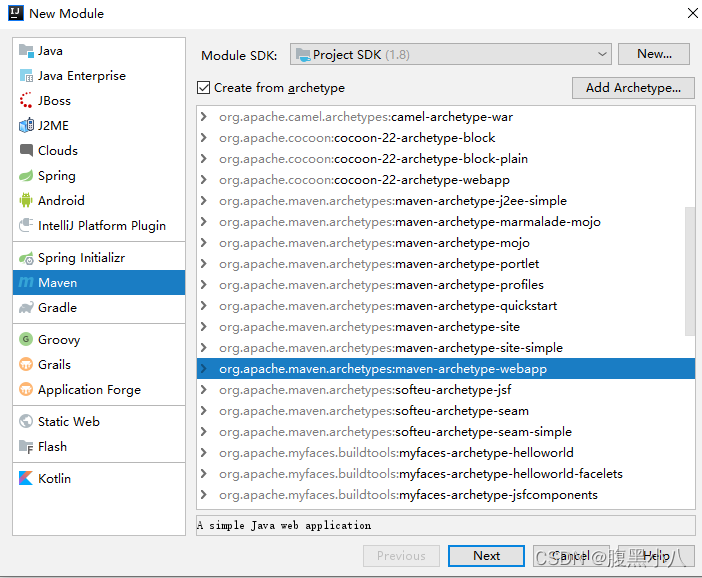Expand the maven-archetype-j2ee-simple node
The width and height of the screenshot is (702, 578).
(204, 201)
